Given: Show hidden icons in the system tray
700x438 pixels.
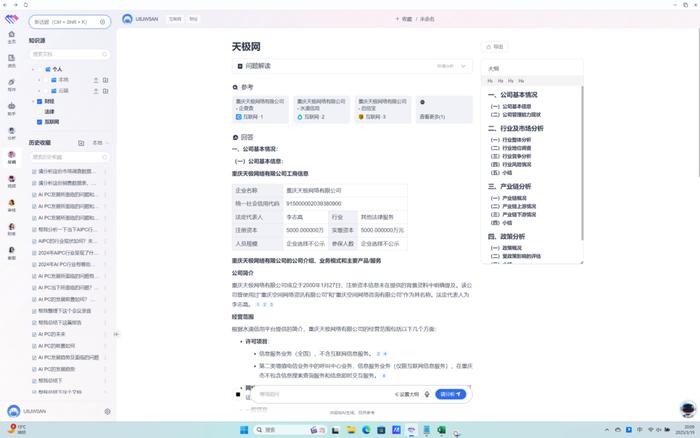Looking at the screenshot, I should (x=607, y=430).
